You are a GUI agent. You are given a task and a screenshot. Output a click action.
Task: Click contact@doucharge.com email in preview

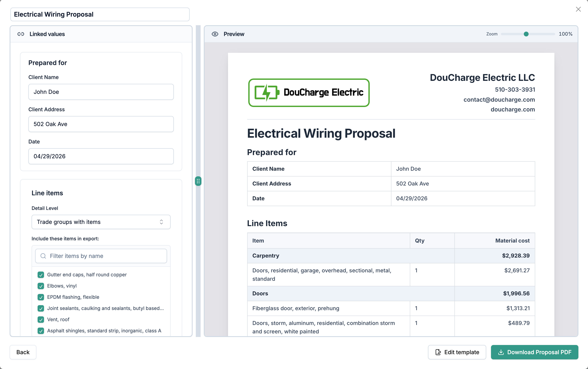[x=499, y=100]
